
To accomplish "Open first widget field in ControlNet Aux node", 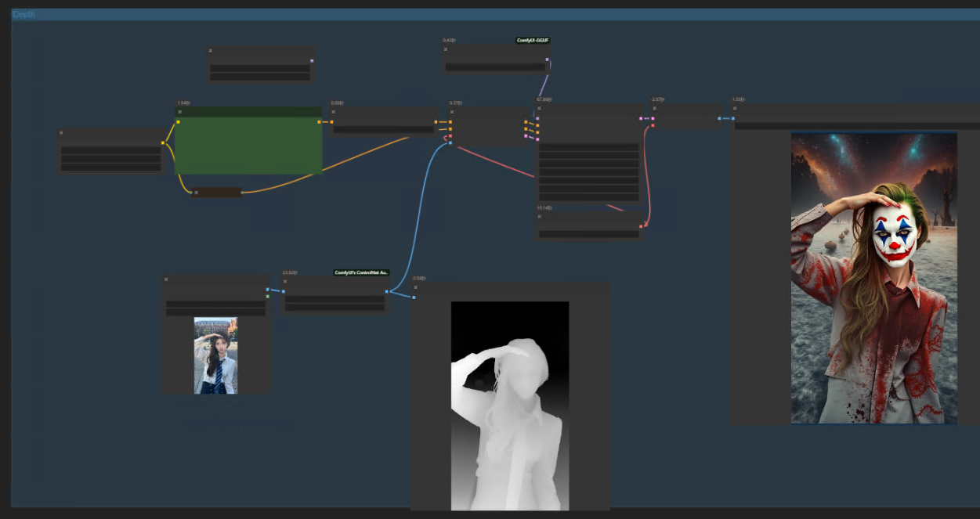I will point(335,299).
